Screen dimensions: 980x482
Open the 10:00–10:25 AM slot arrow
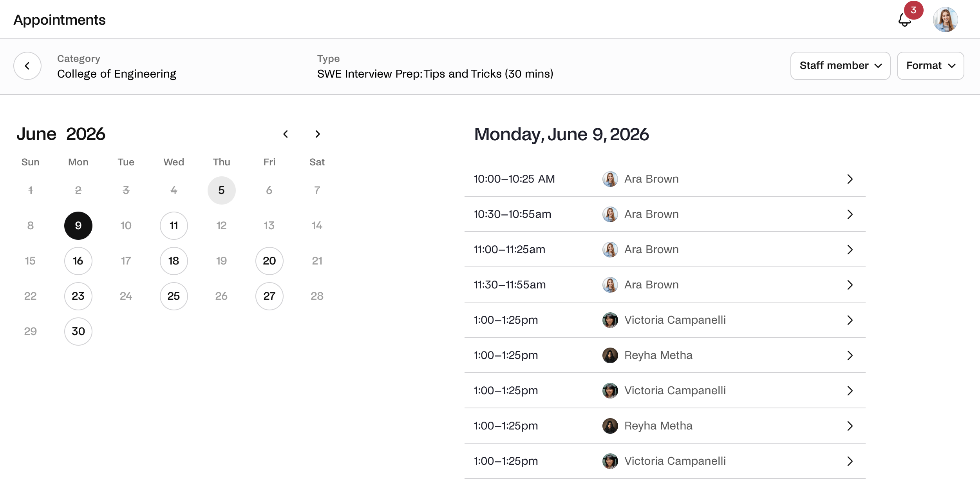pos(850,179)
